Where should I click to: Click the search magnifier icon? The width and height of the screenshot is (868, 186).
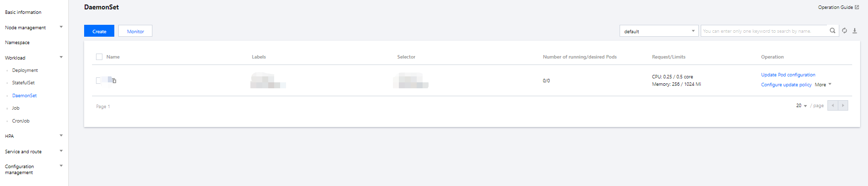832,31
